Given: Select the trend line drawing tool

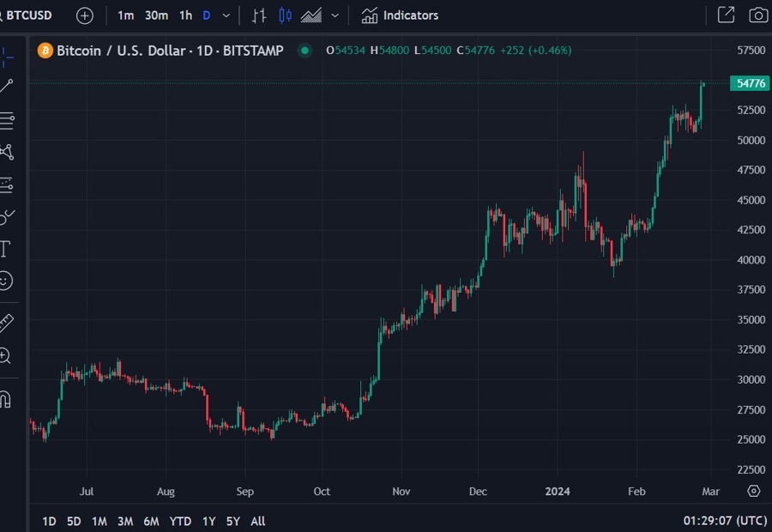Looking at the screenshot, I should (x=6, y=86).
